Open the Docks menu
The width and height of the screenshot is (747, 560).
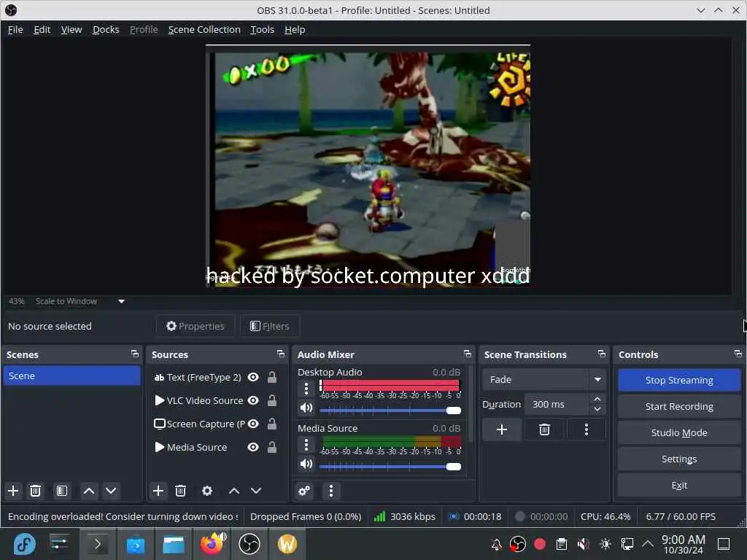coord(106,29)
